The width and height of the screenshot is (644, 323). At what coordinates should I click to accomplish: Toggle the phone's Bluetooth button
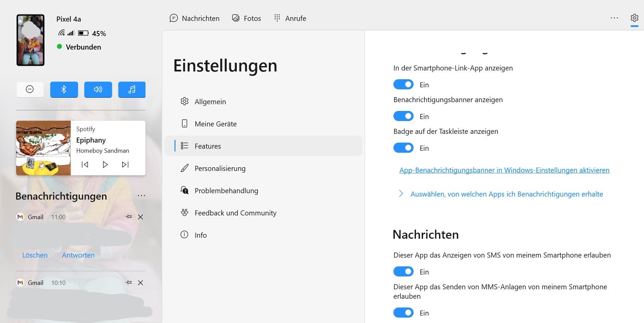pos(64,89)
